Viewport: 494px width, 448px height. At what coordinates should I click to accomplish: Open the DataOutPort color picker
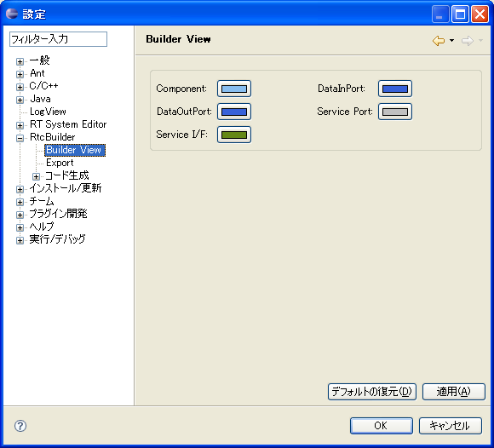[x=234, y=112]
